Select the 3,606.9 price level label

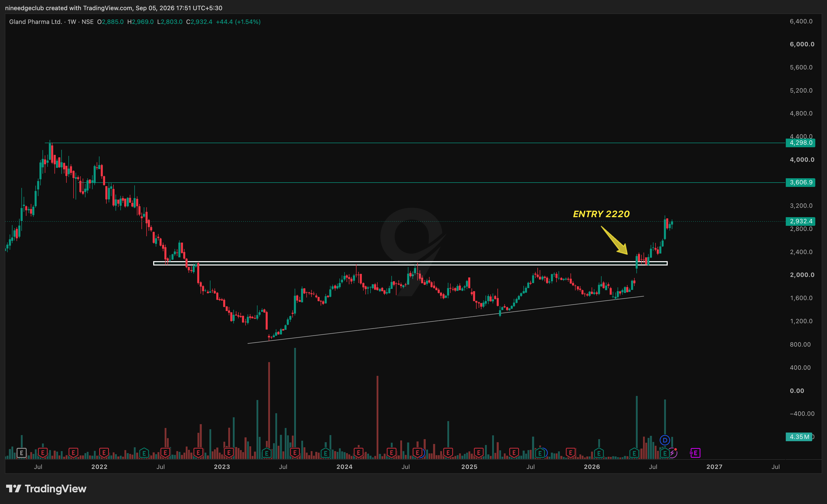pyautogui.click(x=801, y=182)
